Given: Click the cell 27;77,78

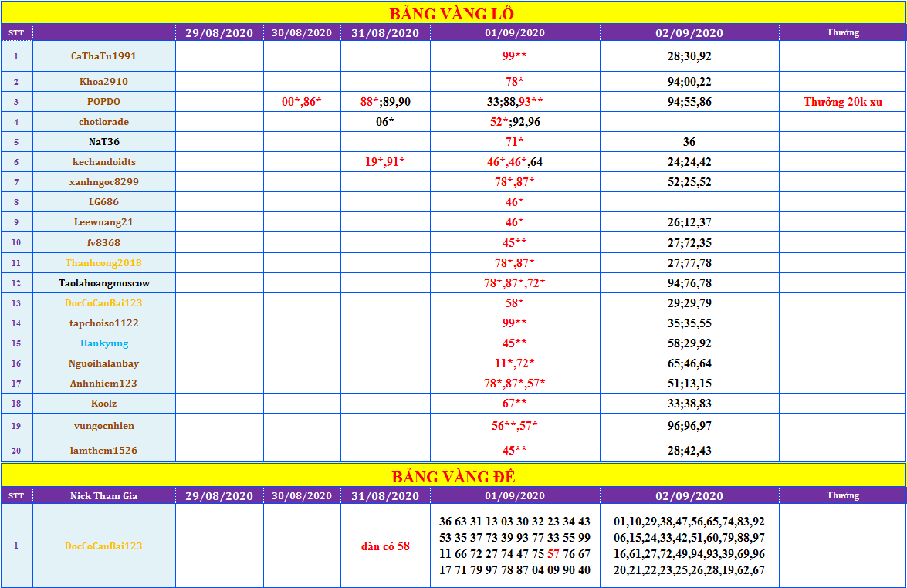Looking at the screenshot, I should click(x=689, y=263).
